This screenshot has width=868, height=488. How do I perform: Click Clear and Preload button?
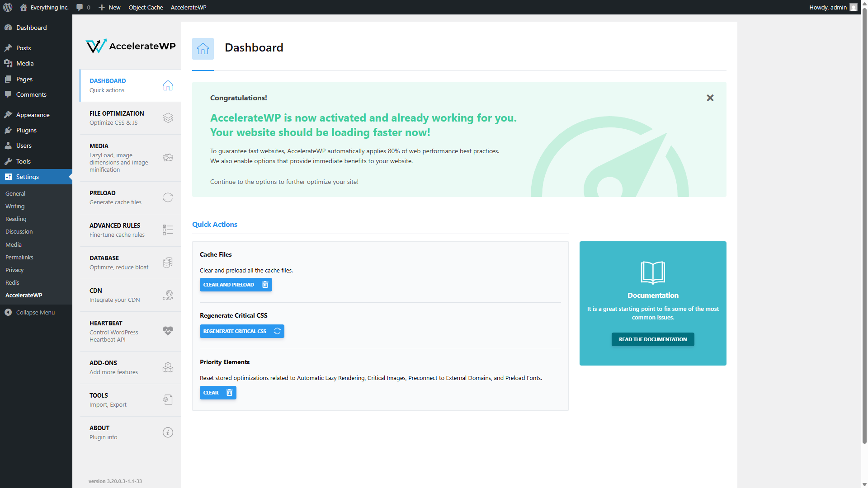236,285
